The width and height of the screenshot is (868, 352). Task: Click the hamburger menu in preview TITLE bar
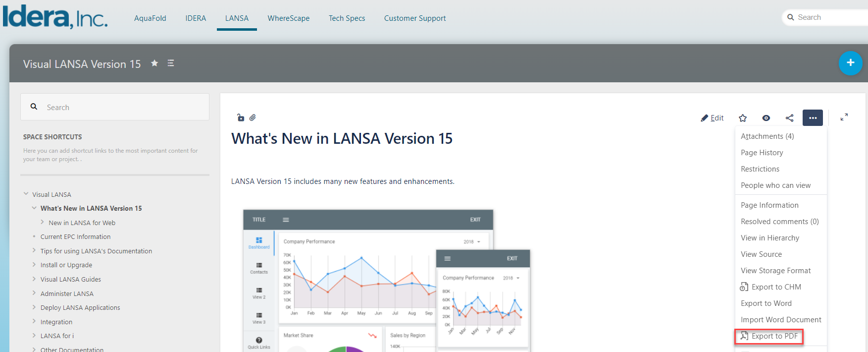[x=286, y=220]
